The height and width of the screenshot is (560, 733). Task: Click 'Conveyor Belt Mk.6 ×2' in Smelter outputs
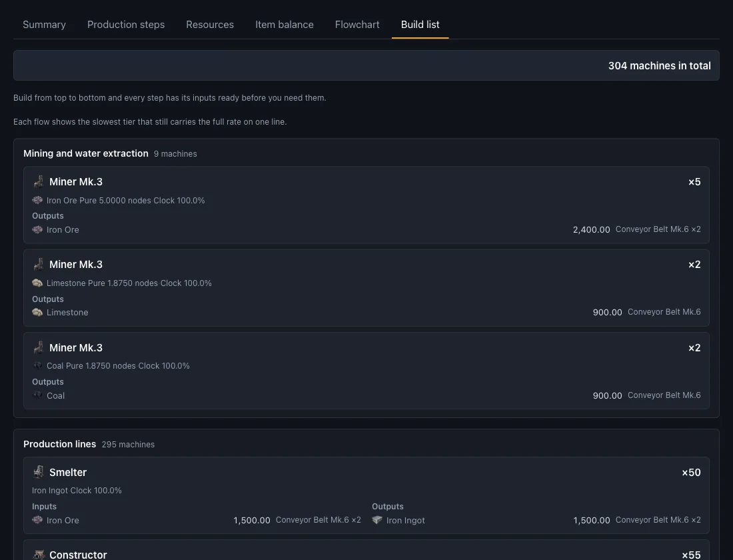coord(658,520)
